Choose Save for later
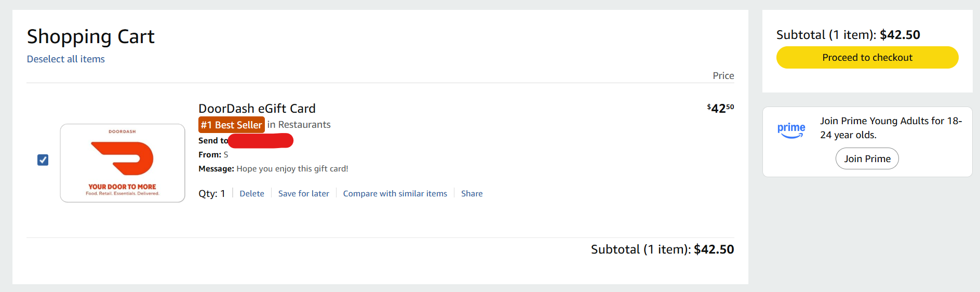 (304, 194)
